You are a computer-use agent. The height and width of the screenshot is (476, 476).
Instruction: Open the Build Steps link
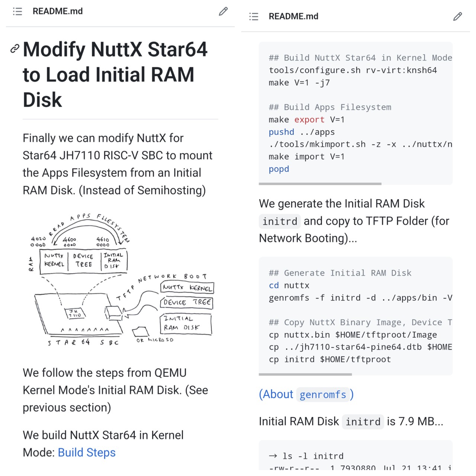(87, 453)
